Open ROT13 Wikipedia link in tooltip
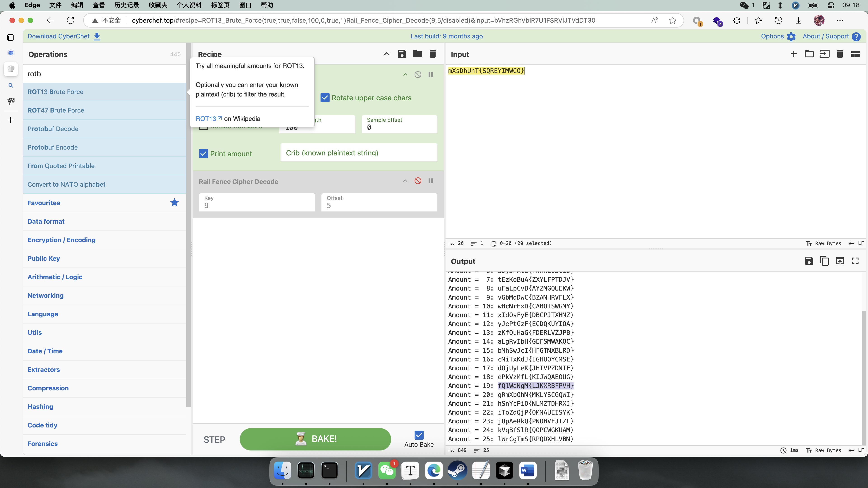 click(x=209, y=119)
